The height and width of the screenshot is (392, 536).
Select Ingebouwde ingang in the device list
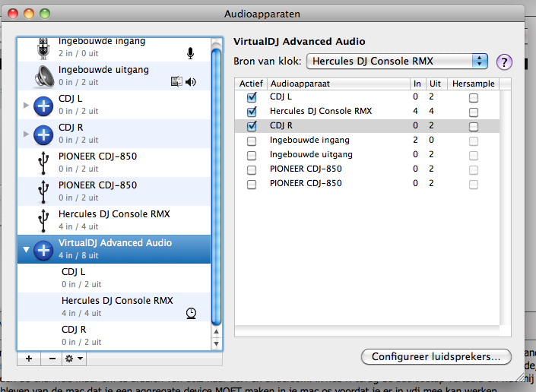114,49
